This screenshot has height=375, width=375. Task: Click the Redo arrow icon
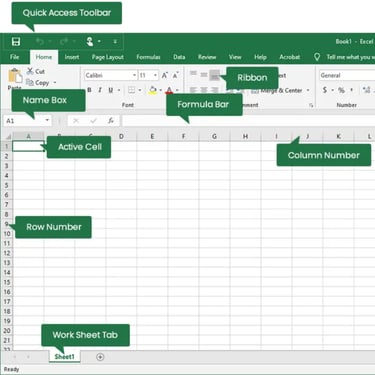tap(64, 42)
